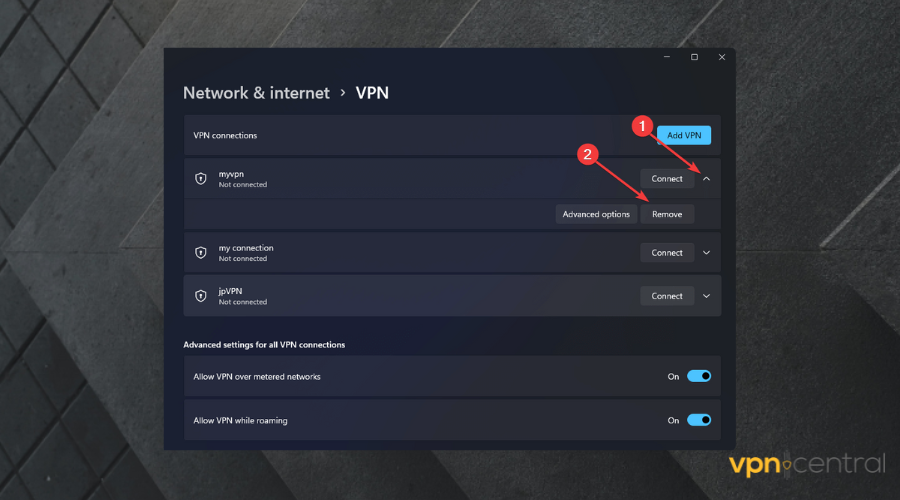Click the jpVPN shield icon
The height and width of the screenshot is (500, 900).
tap(200, 296)
